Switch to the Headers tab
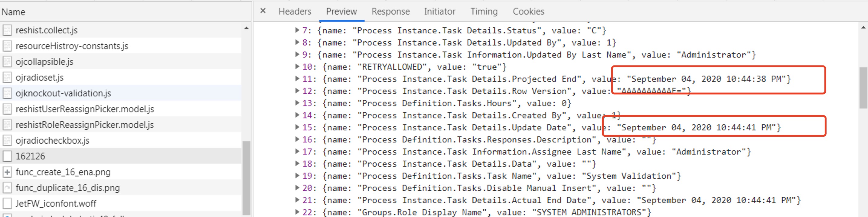 coord(295,12)
